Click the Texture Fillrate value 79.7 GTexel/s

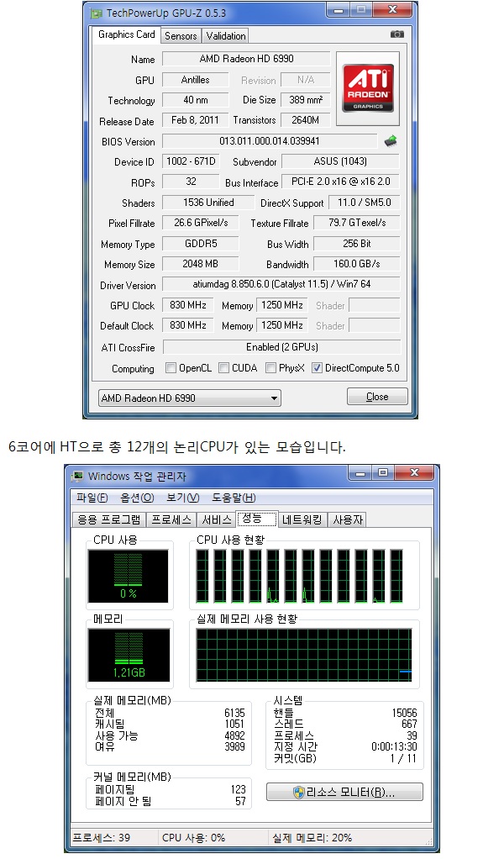357,223
